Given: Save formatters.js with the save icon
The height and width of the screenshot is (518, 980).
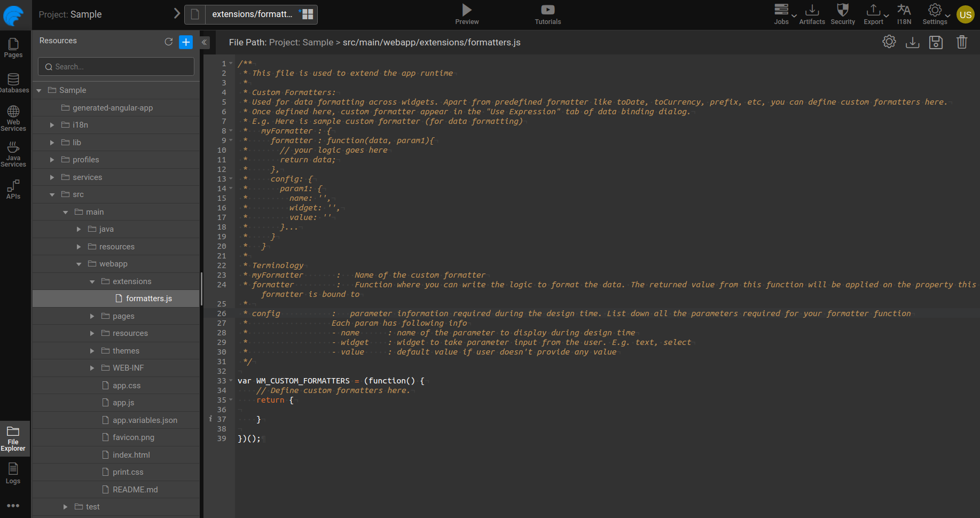Looking at the screenshot, I should point(936,42).
